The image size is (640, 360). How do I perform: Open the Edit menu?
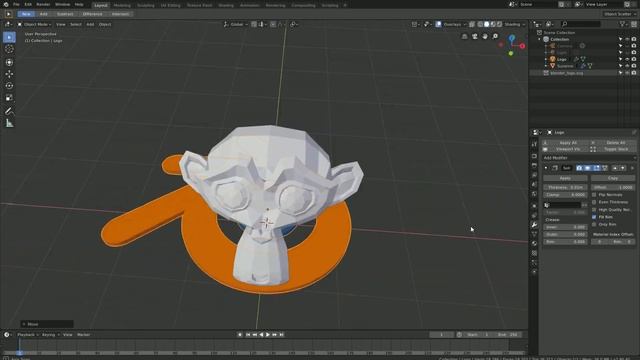[x=28, y=4]
